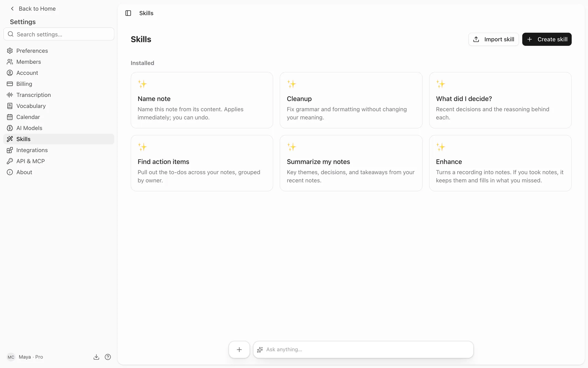Click the Import skill button
This screenshot has height=368, width=588.
coord(493,39)
